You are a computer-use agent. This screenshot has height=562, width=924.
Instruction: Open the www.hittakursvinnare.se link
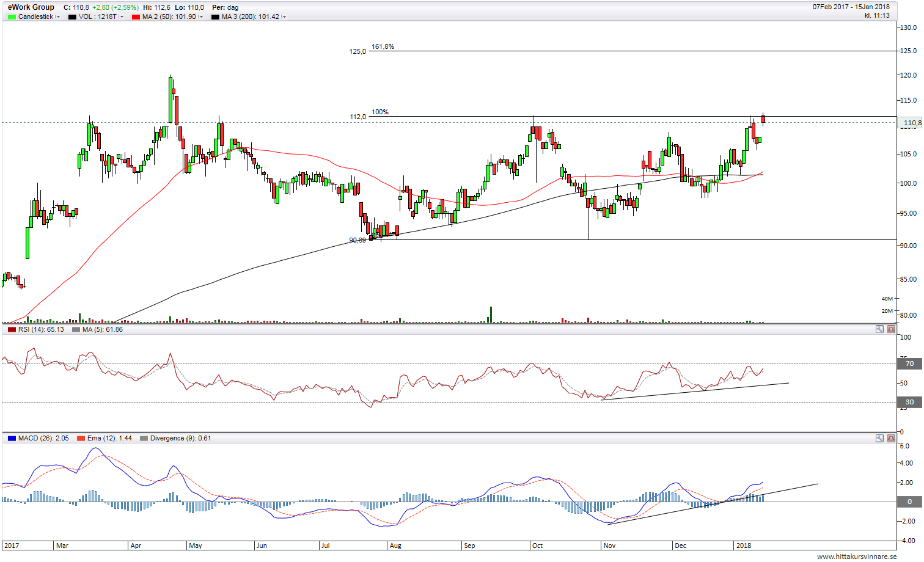pos(856,557)
